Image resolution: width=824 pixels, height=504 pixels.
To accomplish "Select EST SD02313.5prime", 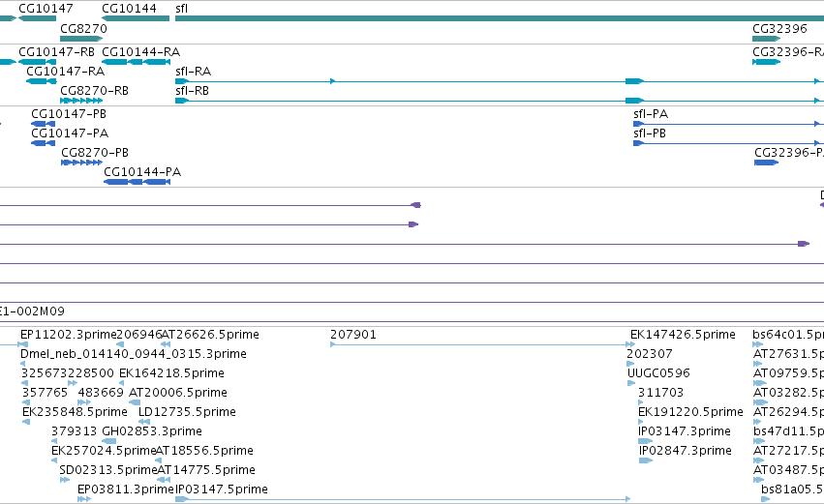I will (108, 470).
